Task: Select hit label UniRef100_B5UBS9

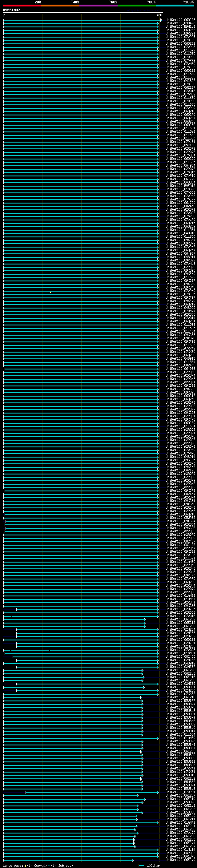Action: [180, 758]
